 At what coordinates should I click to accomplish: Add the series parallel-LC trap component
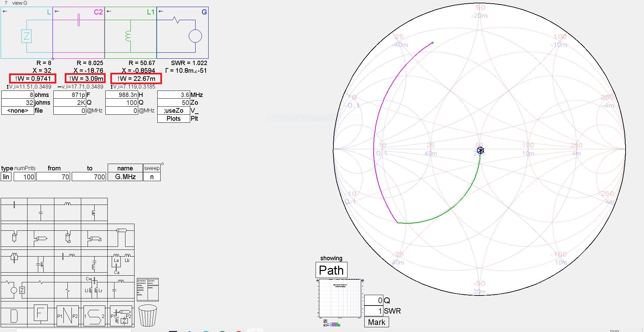pyautogui.click(x=14, y=262)
